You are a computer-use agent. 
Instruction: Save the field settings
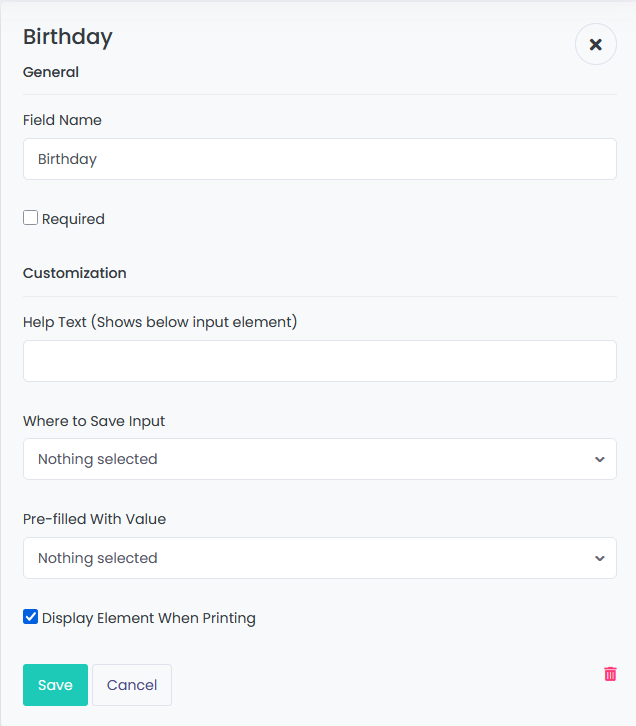pos(56,685)
